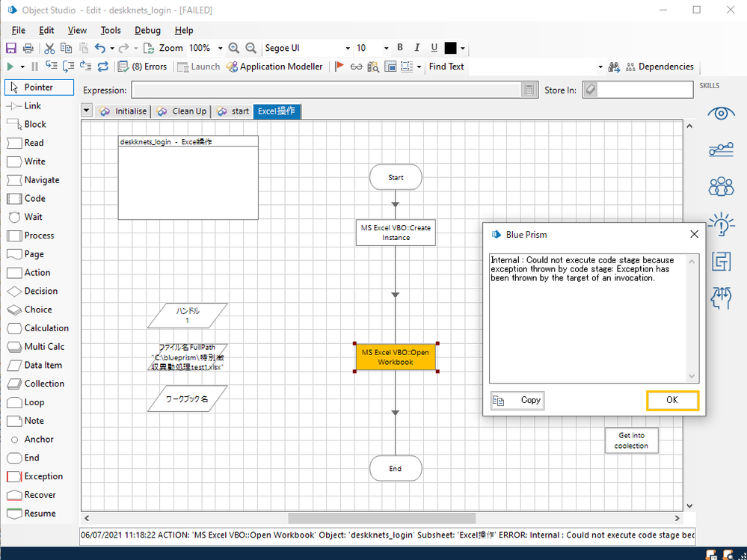Click the find process clipboard-magnifier icon
747x560 pixels.
click(373, 67)
